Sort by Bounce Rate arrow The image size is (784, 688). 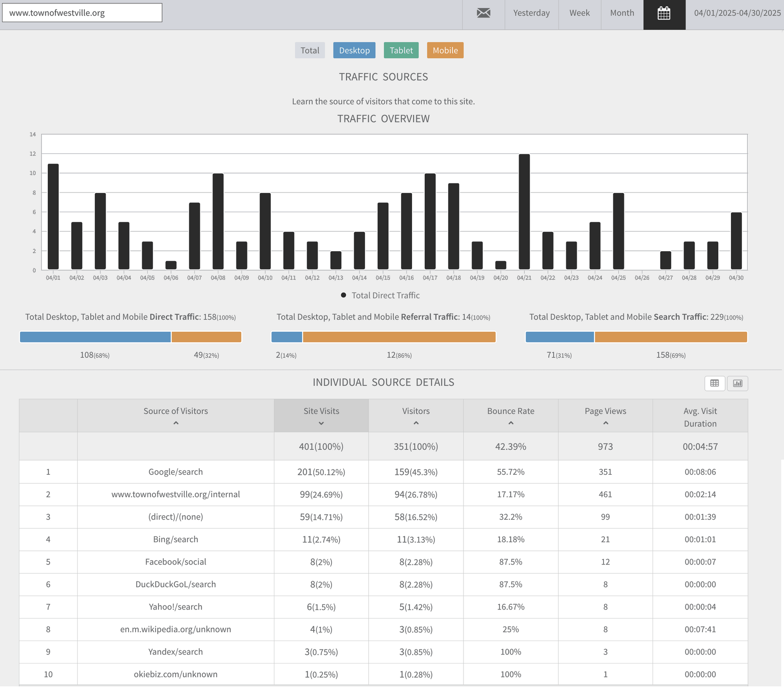point(511,423)
